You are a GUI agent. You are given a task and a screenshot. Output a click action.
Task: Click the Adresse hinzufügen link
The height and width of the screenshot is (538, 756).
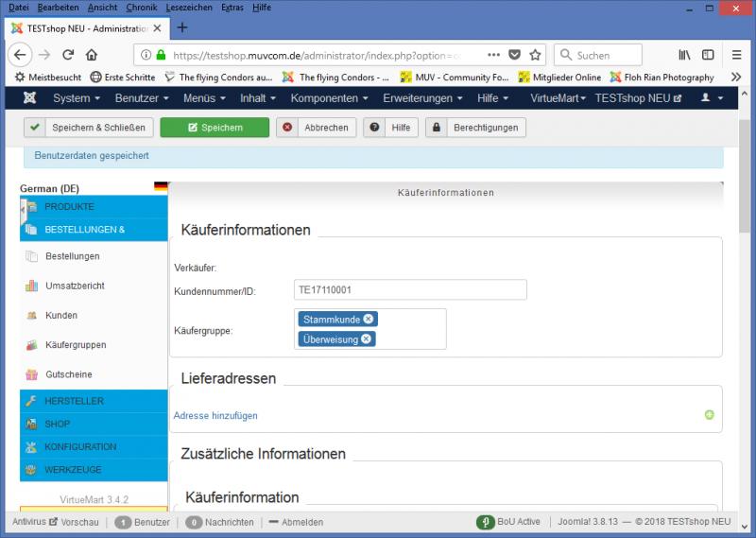tap(215, 415)
